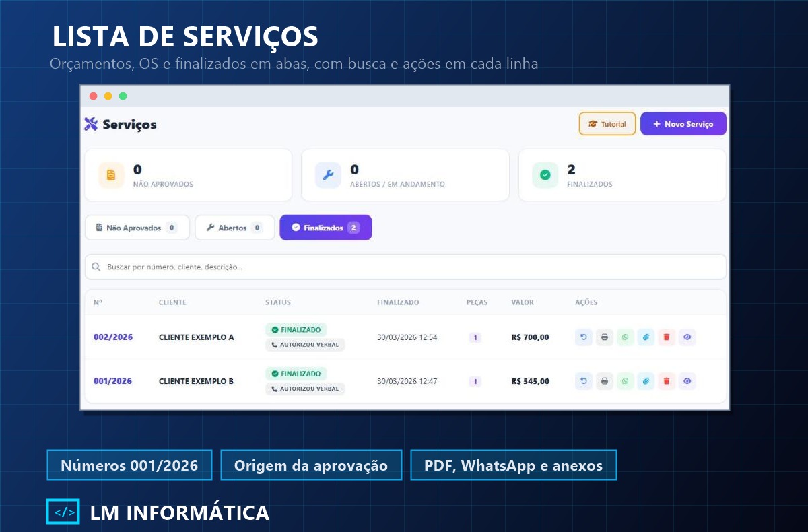The width and height of the screenshot is (808, 532).
Task: Click the Finalizados summary card
Action: click(622, 175)
